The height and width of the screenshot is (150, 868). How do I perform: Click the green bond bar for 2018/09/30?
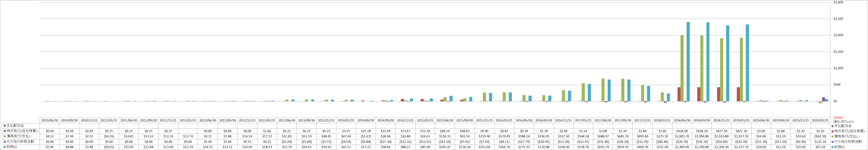click(702, 68)
